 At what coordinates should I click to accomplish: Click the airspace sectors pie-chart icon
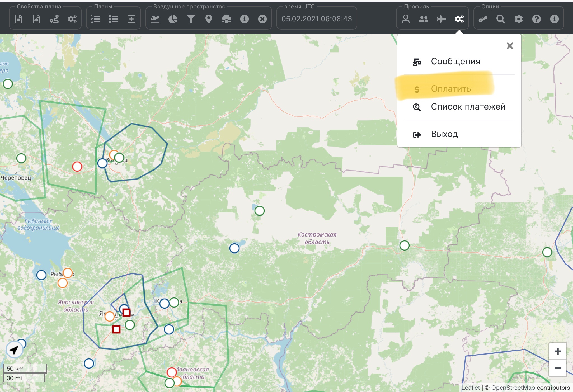[173, 19]
